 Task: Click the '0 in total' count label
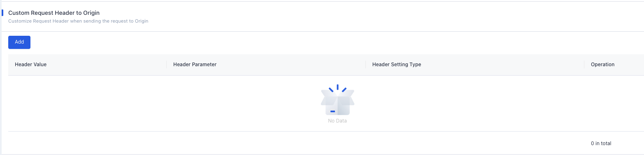[601, 143]
